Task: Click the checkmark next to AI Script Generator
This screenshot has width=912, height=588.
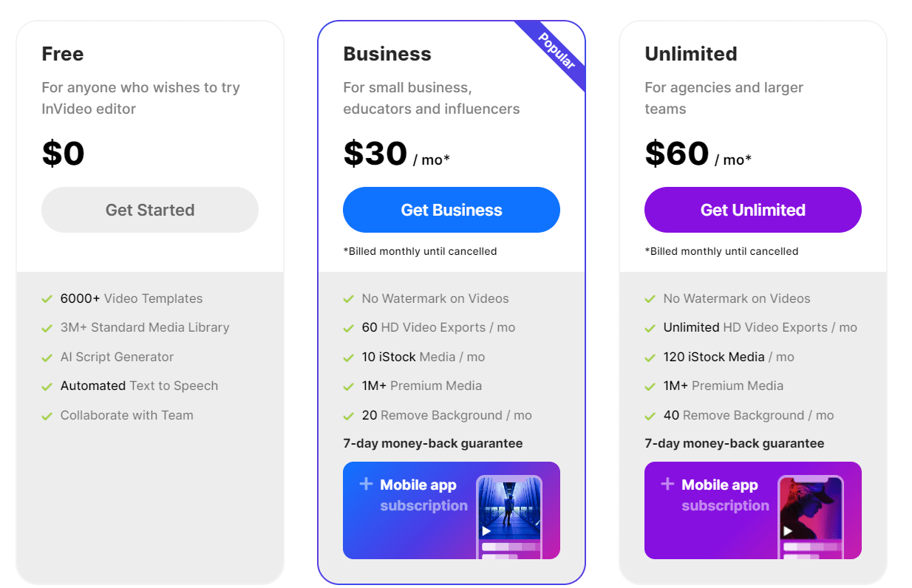Action: 47,358
